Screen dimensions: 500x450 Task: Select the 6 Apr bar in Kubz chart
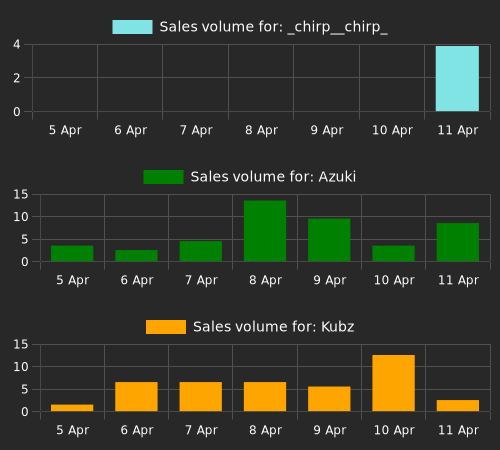(136, 397)
